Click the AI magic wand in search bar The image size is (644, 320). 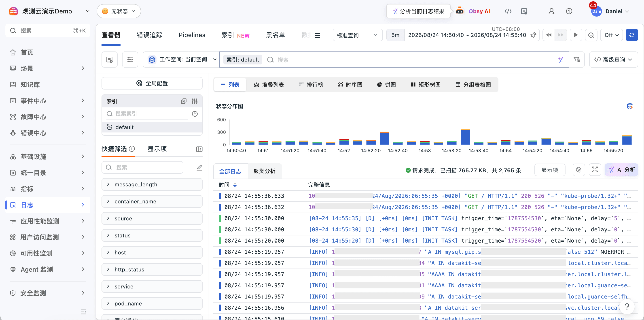(x=561, y=60)
